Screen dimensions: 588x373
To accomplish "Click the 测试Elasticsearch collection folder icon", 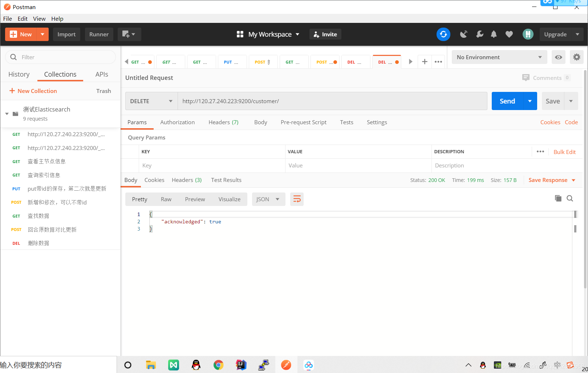I will coord(15,114).
